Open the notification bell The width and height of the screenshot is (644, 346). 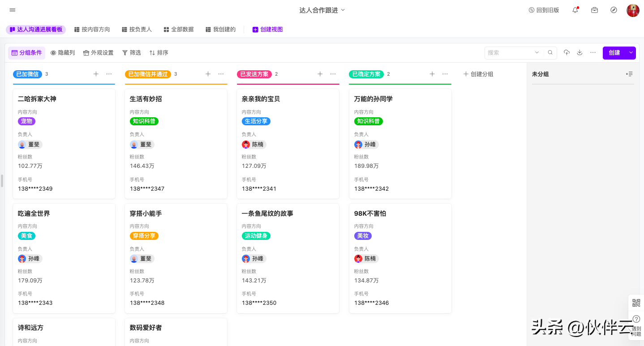(x=575, y=10)
